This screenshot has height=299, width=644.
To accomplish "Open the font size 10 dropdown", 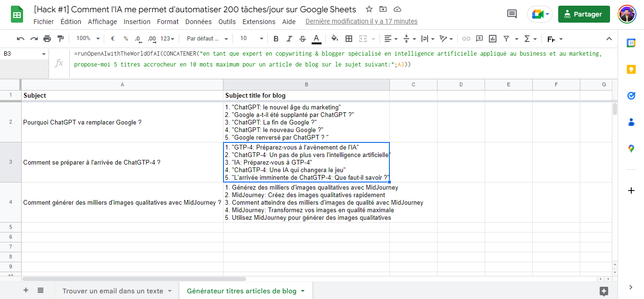I will (251, 39).
